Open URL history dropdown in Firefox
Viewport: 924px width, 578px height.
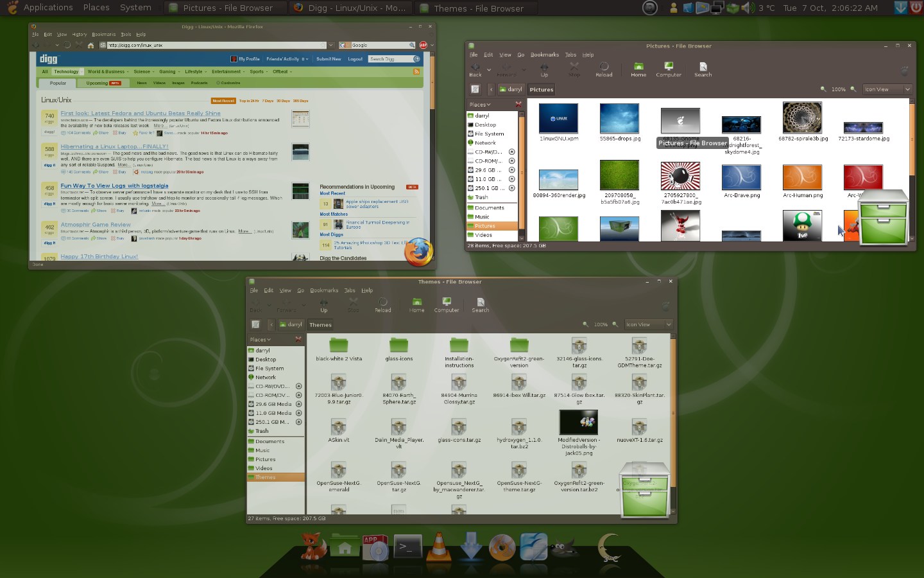coord(331,45)
